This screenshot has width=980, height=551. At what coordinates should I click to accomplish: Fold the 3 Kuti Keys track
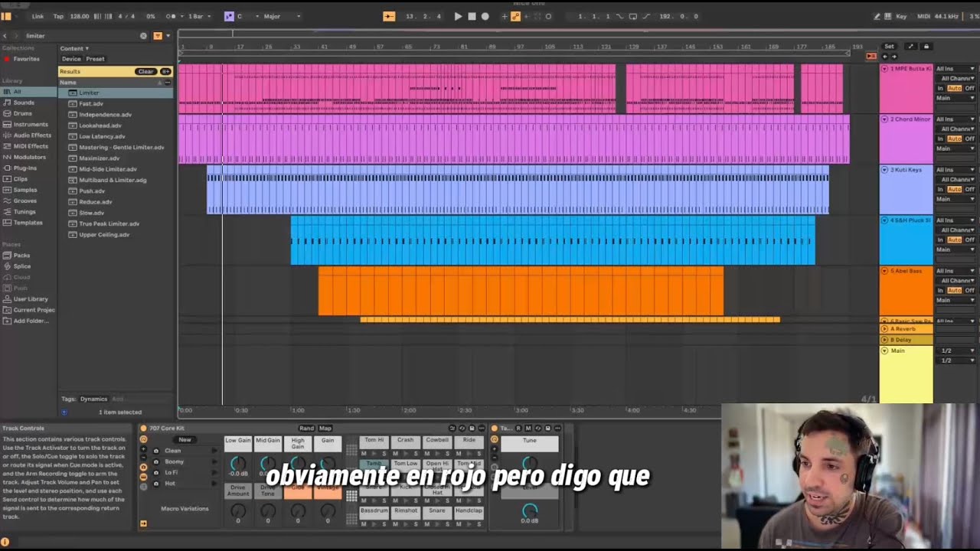(885, 170)
